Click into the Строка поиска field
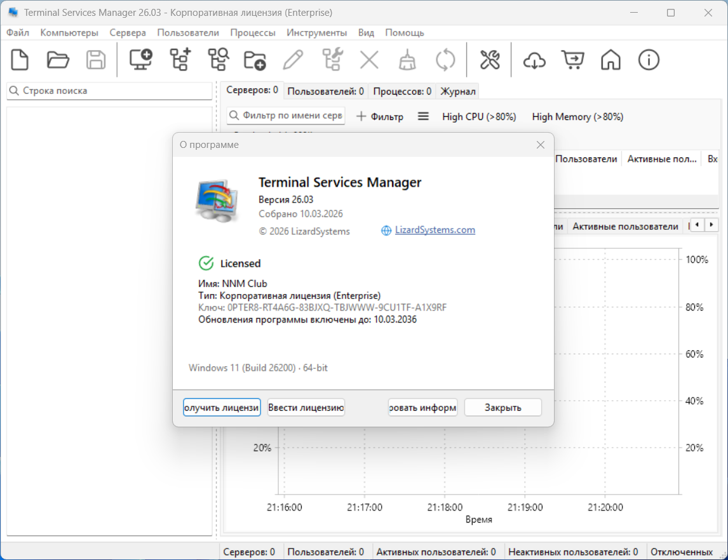The width and height of the screenshot is (728, 560). [x=109, y=90]
